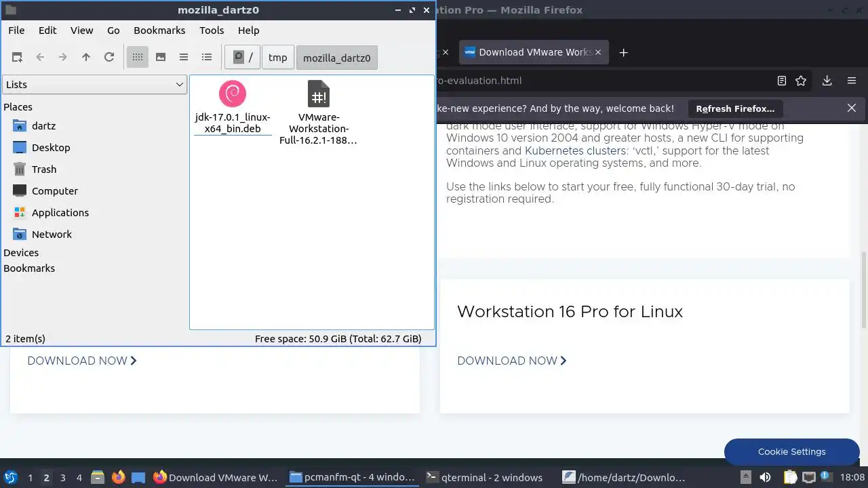Viewport: 868px width, 488px height.
Task: Close the Download VMware Firefox tab
Action: pos(598,52)
